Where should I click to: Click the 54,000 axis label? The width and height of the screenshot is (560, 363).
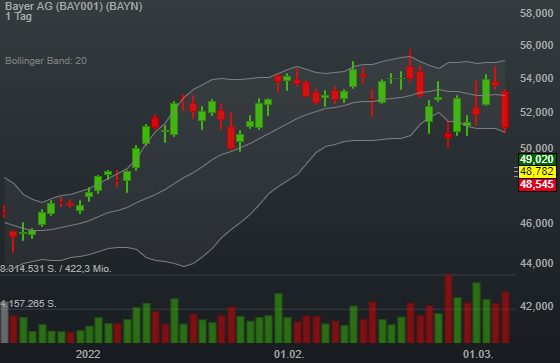pos(537,78)
